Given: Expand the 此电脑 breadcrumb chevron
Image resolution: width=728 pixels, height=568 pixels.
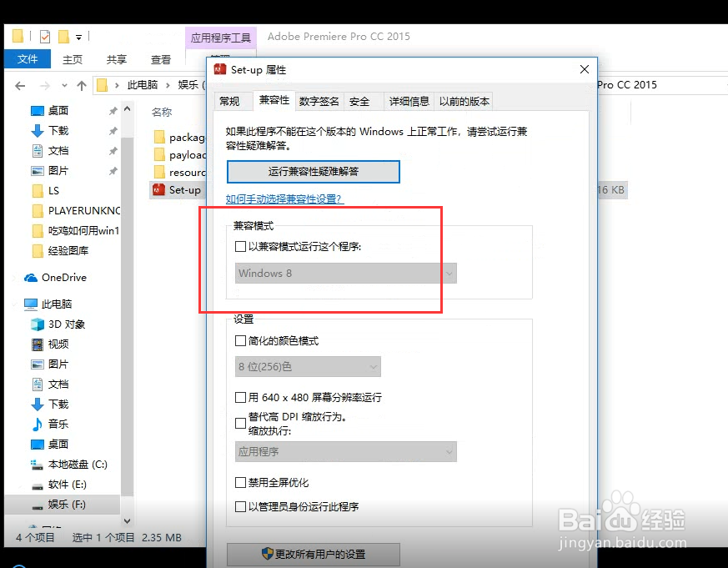Looking at the screenshot, I should (x=168, y=85).
